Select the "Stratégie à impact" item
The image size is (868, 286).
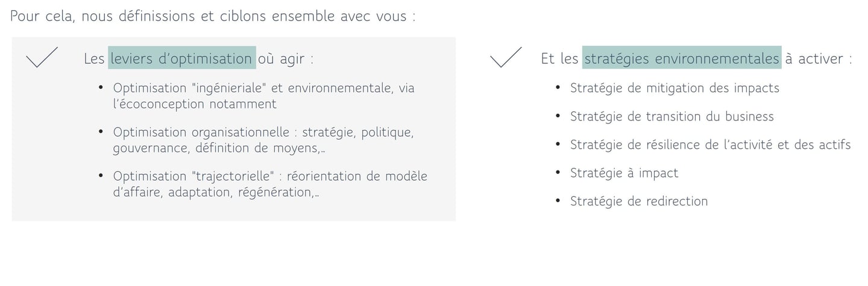[624, 173]
